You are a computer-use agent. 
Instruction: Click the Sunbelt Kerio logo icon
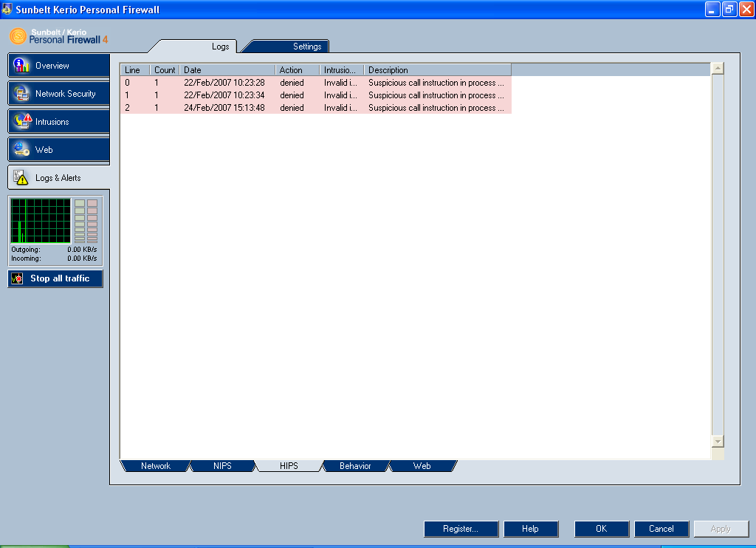[x=18, y=36]
